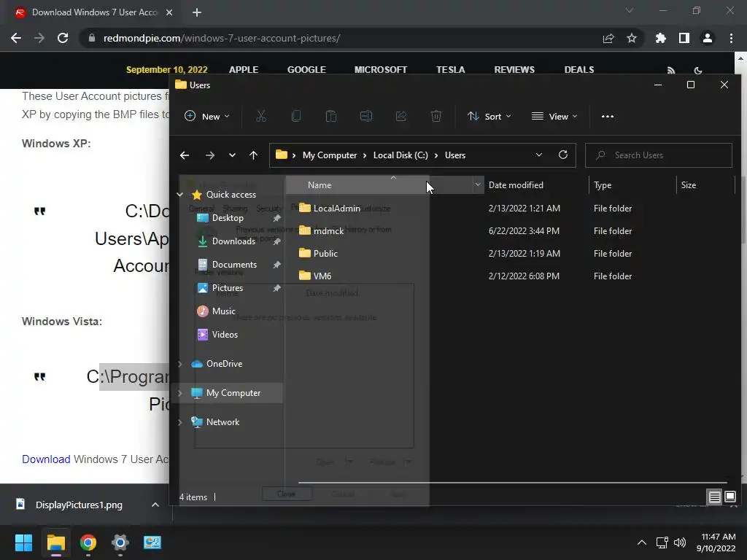Open Chrome extensions puzzle icon
Viewport: 747px width, 560px height.
(x=660, y=38)
